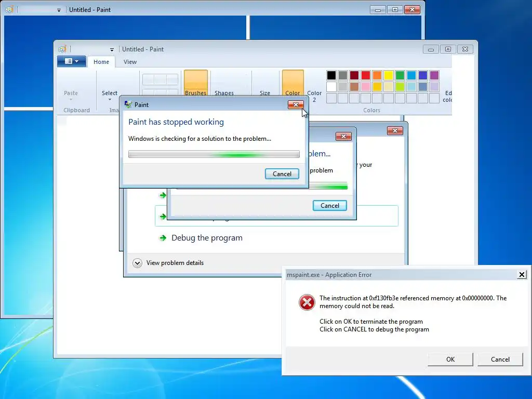Viewport: 532px width, 399px height.
Task: Click Paint icon in crash dialog title bar
Action: [x=128, y=104]
